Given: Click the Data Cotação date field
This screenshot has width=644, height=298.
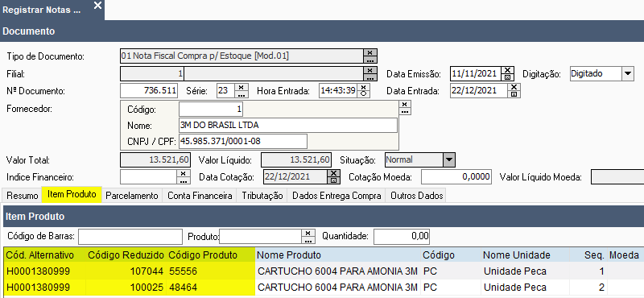Looking at the screenshot, I should click(x=295, y=177).
